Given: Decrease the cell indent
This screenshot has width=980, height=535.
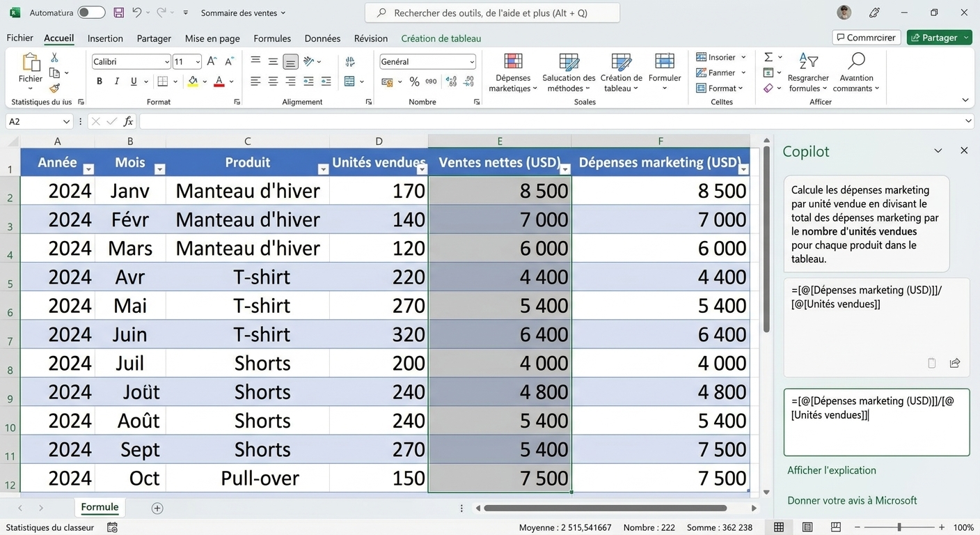Looking at the screenshot, I should tap(308, 82).
